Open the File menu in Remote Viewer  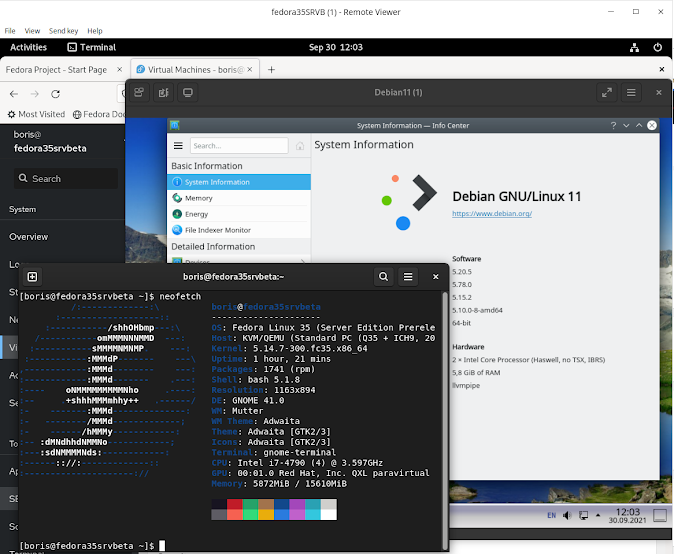9,31
